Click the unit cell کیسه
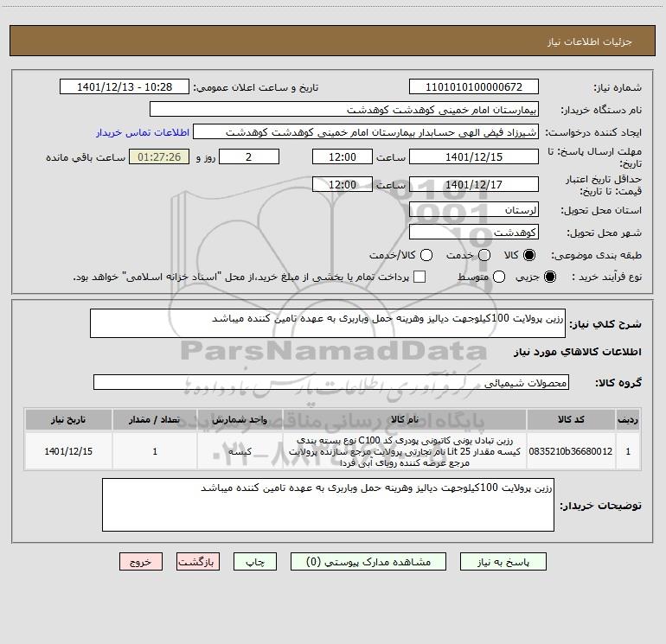 pos(240,451)
